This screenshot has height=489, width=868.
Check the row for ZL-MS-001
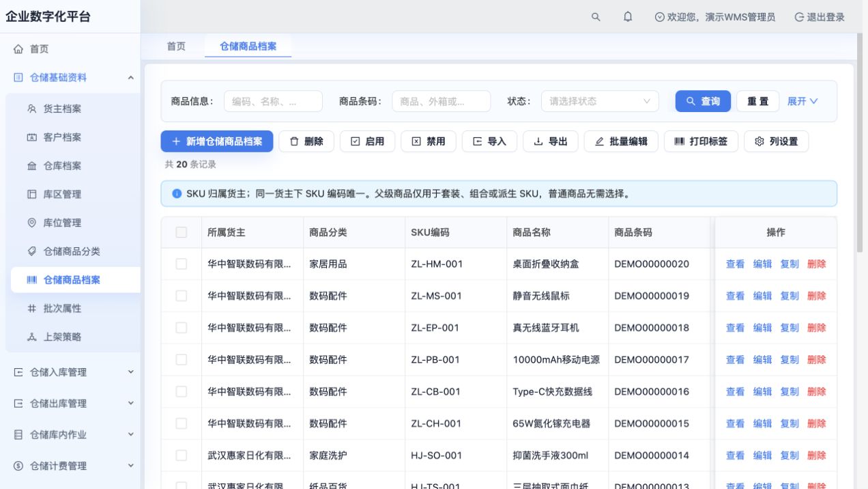(x=182, y=296)
